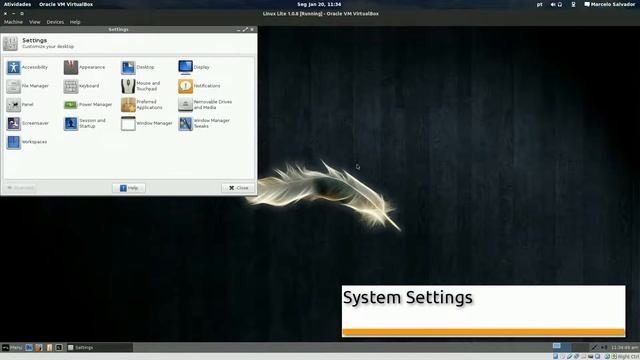640x360 pixels.
Task: Select the Settings window in the taskbar
Action: [x=100, y=347]
